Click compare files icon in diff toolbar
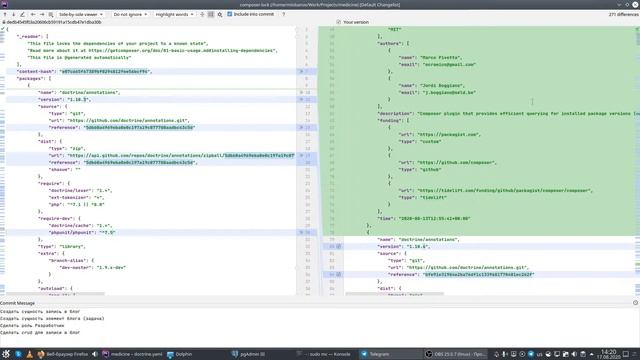Screen dimensions: 640x360 point(51,14)
